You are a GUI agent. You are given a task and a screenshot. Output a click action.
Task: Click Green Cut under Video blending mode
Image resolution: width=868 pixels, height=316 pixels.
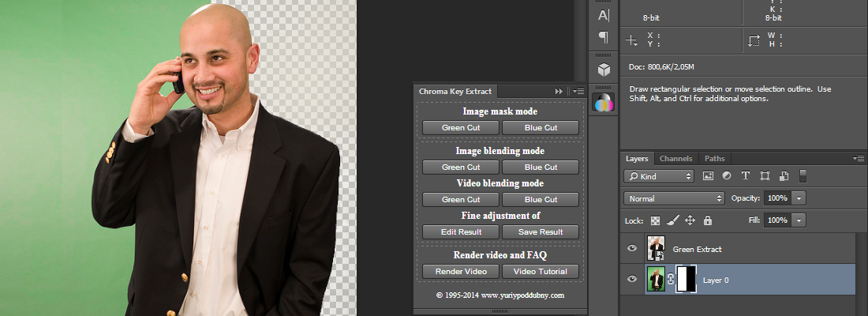tap(461, 199)
